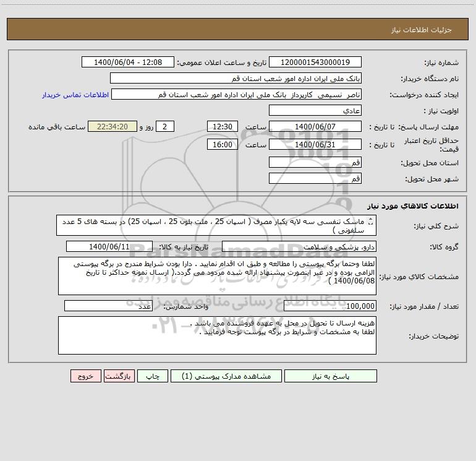Click priority field showing عادی
The image size is (476, 461).
[315, 110]
